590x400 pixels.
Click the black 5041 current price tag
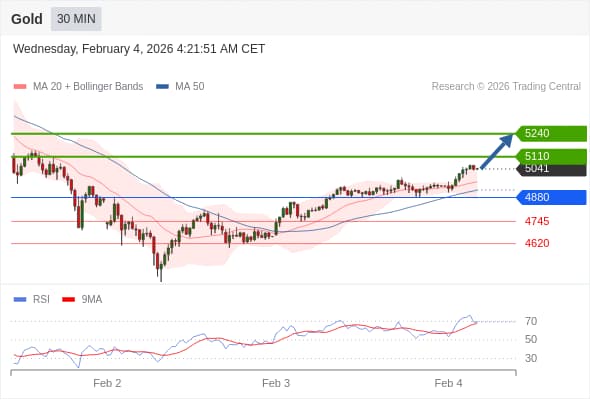click(x=551, y=170)
